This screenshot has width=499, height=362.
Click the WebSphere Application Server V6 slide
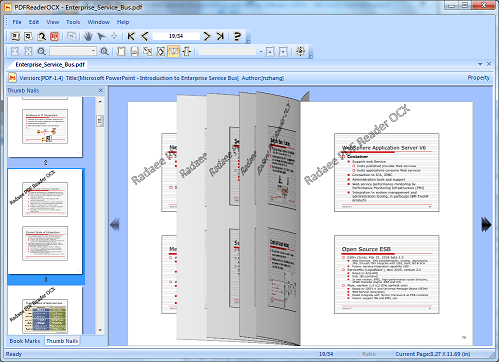(x=387, y=172)
